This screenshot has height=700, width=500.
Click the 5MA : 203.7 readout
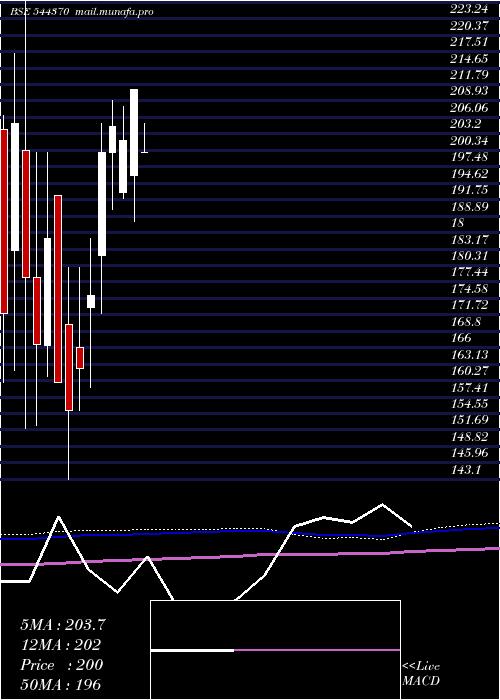[63, 625]
